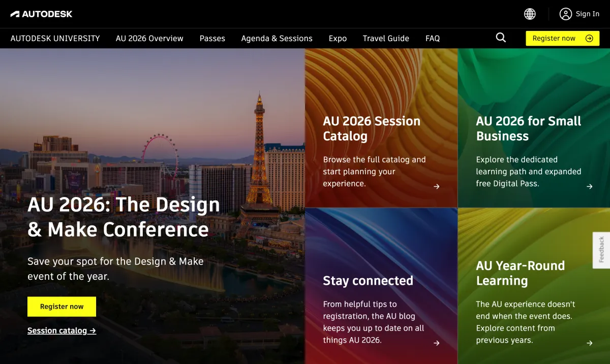Go to Passes menu item
Viewport: 610px width, 364px height.
(212, 38)
